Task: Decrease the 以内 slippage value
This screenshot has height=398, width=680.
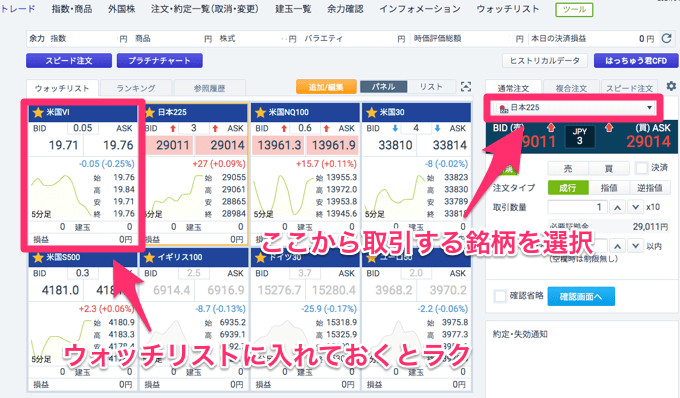Action: 635,246
